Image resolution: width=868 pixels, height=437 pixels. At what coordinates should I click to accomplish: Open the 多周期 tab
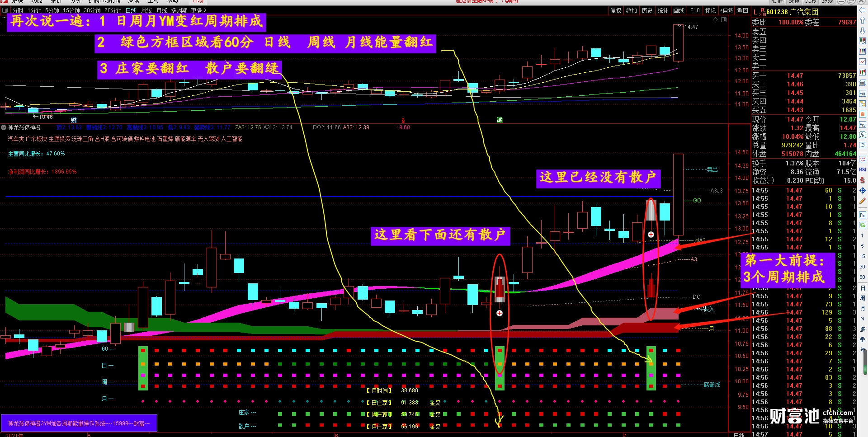pyautogui.click(x=179, y=10)
